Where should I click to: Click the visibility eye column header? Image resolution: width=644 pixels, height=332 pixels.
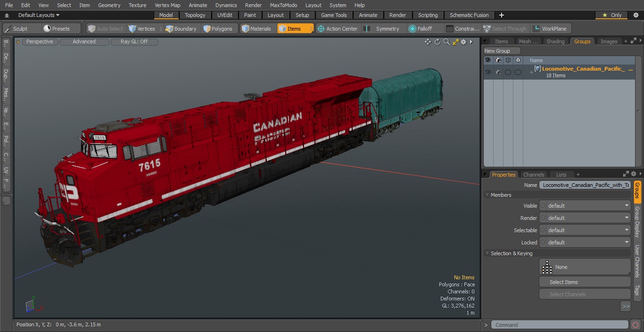point(488,60)
